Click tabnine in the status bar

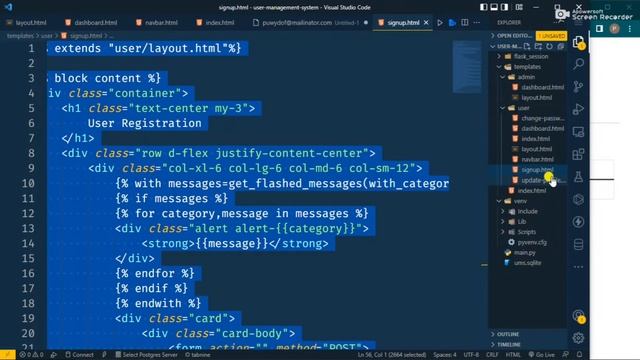pos(198,355)
